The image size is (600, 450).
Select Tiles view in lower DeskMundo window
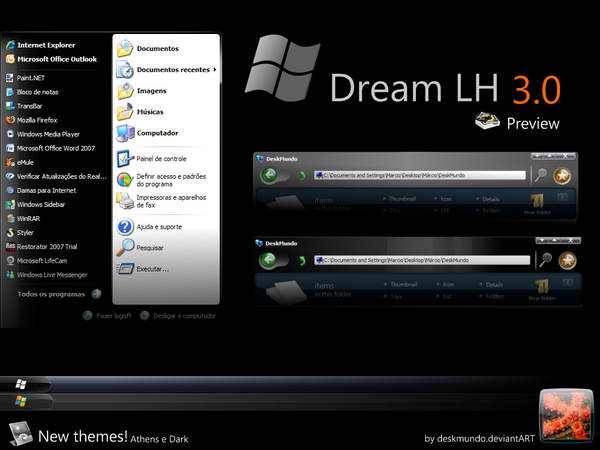(393, 297)
